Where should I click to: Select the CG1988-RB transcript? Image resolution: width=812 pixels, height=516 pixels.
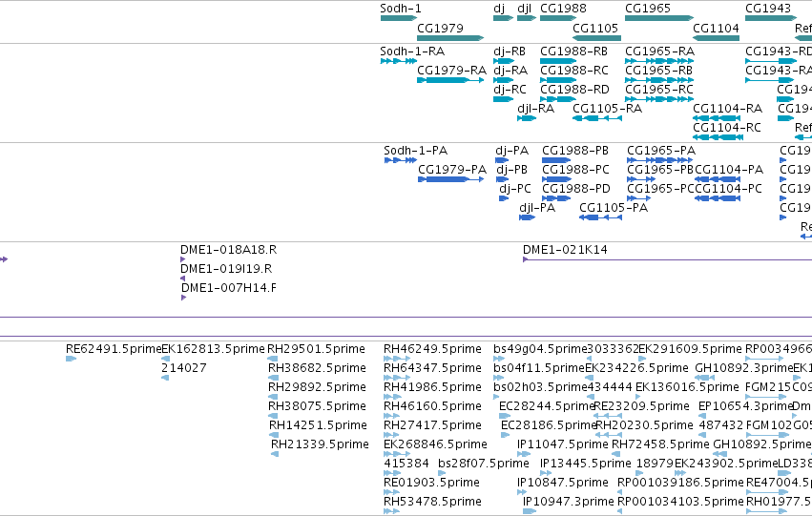(573, 52)
